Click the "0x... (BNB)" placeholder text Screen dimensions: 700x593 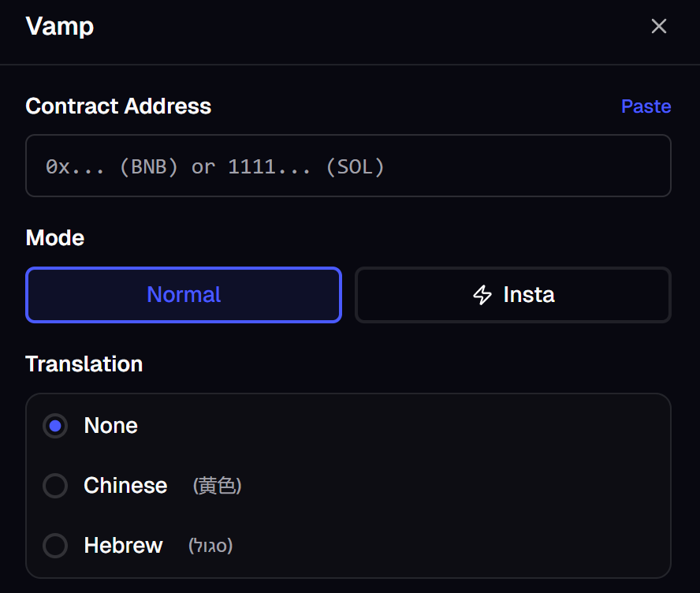pyautogui.click(x=112, y=166)
